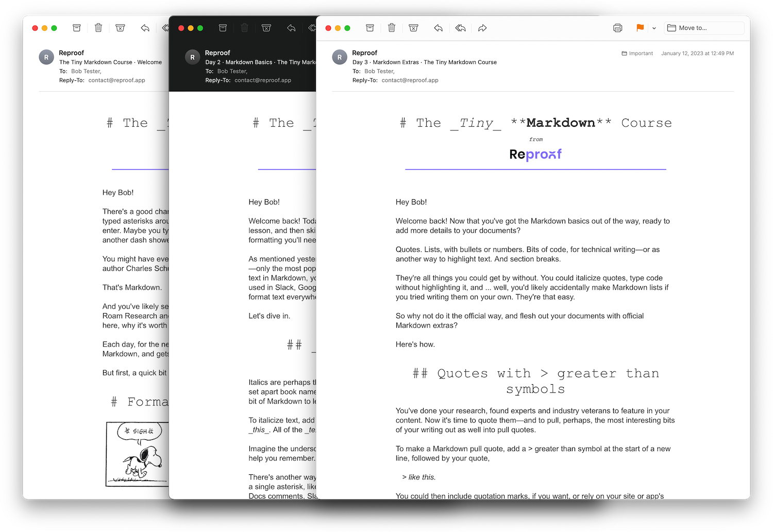Reply all on the Day 3 message
773x532 pixels.
(460, 28)
